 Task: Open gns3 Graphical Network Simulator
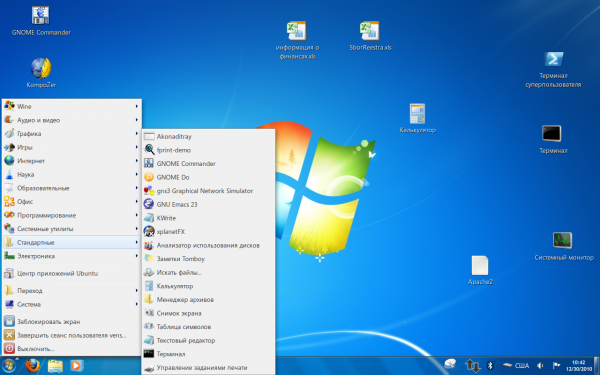209,191
